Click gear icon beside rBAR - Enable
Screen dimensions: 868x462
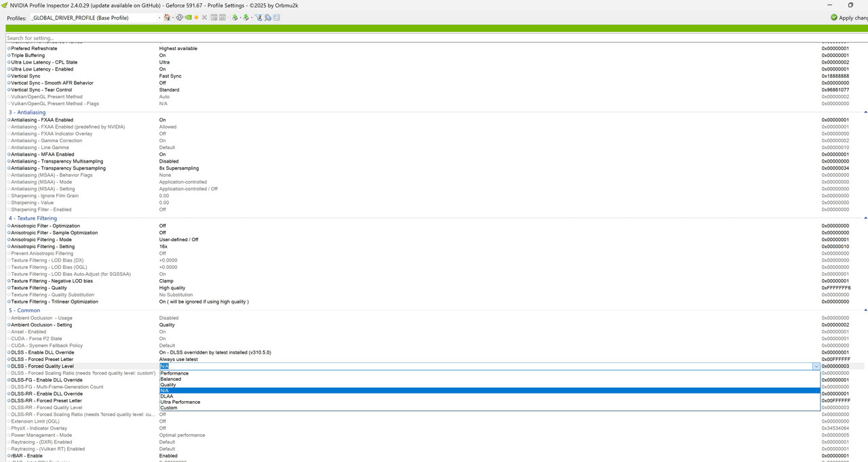(9, 456)
